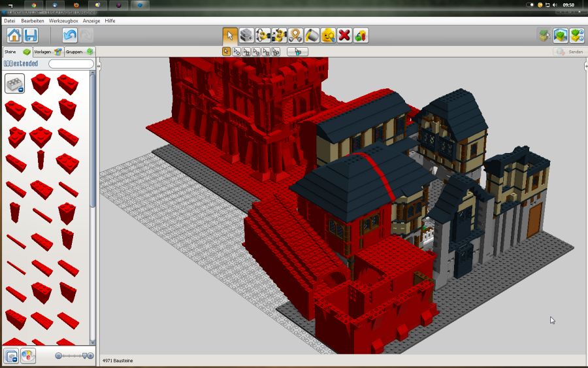Open the Flex tool in the toolbar
This screenshot has height=368, width=588.
coord(295,35)
